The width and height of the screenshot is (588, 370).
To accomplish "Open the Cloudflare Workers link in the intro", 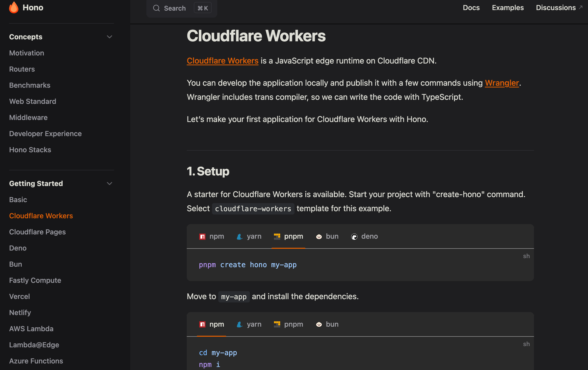I will click(222, 60).
